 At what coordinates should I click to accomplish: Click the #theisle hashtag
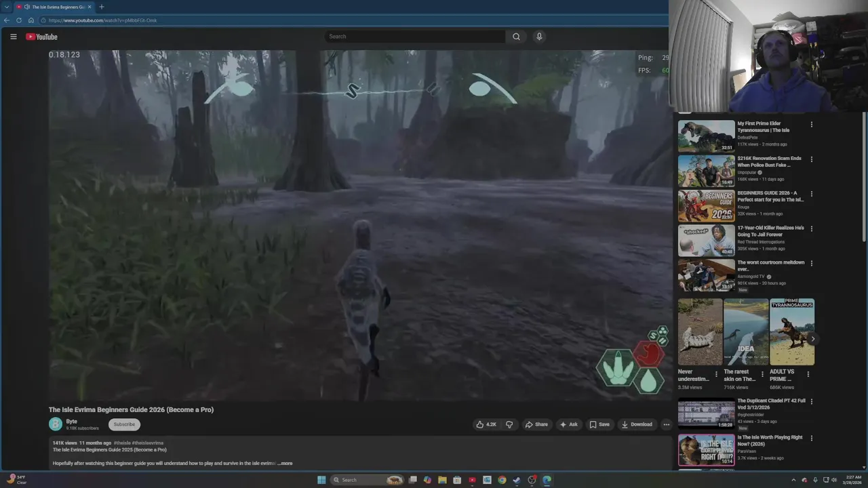pyautogui.click(x=122, y=443)
